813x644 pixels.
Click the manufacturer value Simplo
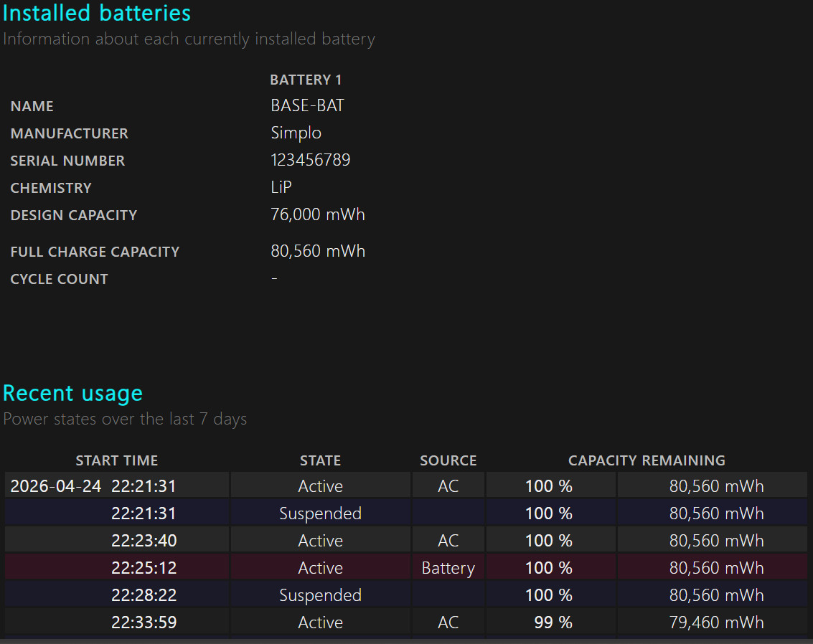coord(296,133)
